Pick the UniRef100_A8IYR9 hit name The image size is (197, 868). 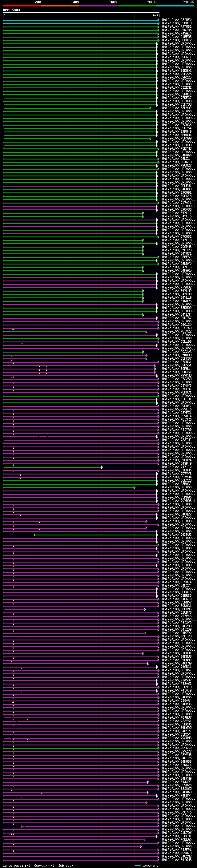(x=176, y=430)
